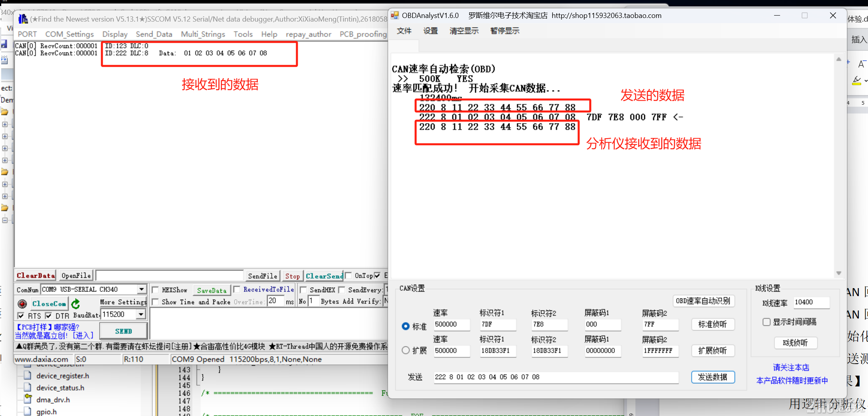Click the 发送数据 button
This screenshot has height=416, width=868.
click(713, 377)
